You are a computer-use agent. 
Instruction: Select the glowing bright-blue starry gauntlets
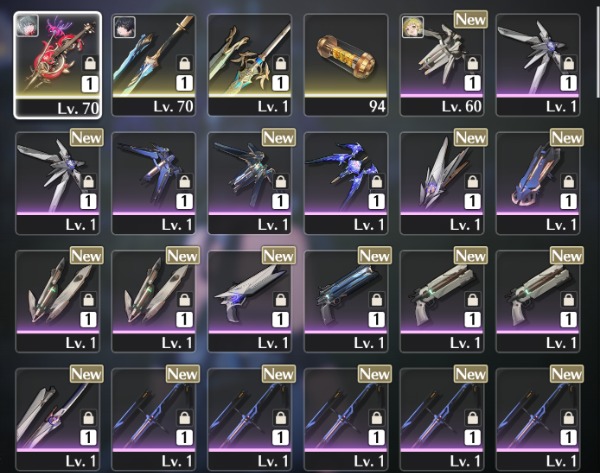(346, 183)
